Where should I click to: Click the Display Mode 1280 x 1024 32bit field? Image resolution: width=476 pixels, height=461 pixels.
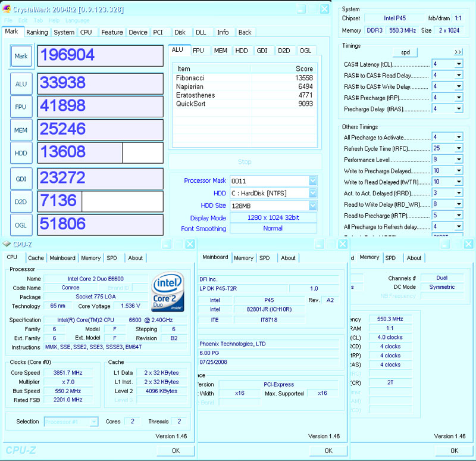[x=273, y=217]
